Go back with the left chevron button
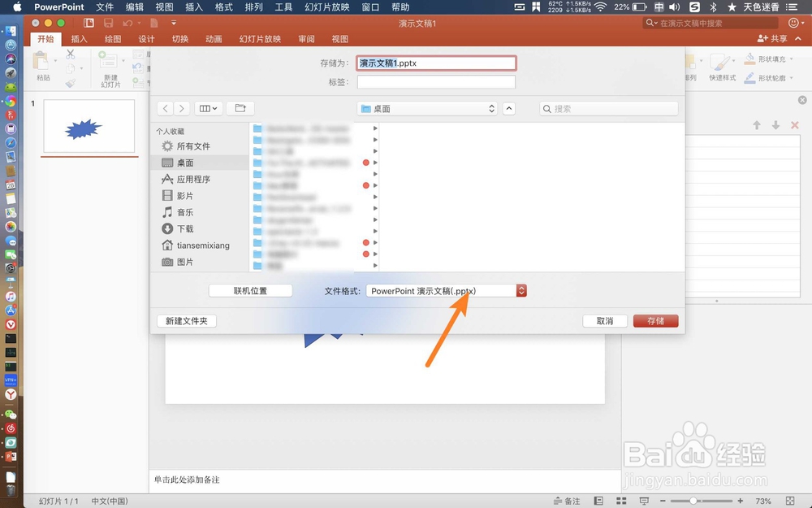 [x=165, y=108]
